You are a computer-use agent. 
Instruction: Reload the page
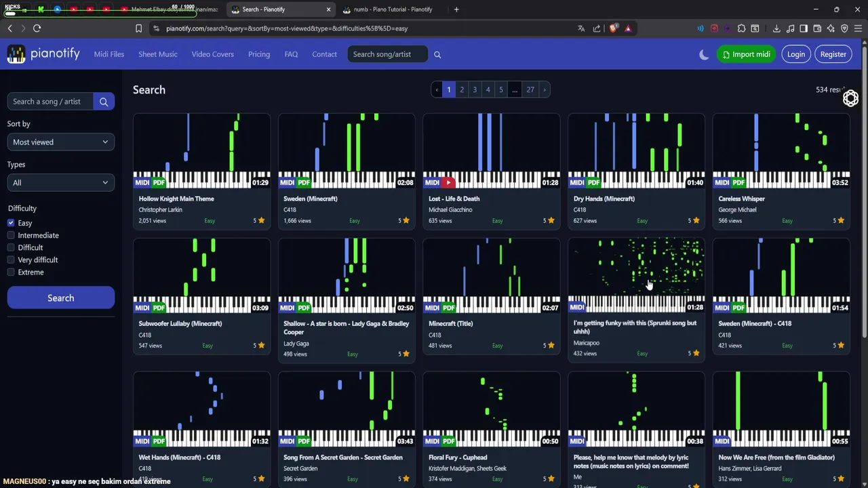(x=37, y=28)
